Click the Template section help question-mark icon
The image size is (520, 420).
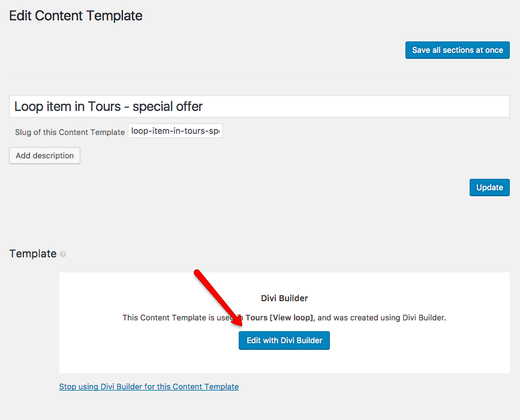pyautogui.click(x=63, y=254)
